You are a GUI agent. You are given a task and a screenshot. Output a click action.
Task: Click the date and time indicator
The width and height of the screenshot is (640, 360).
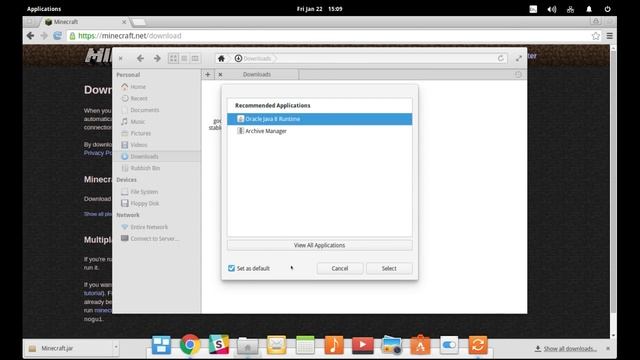click(319, 9)
